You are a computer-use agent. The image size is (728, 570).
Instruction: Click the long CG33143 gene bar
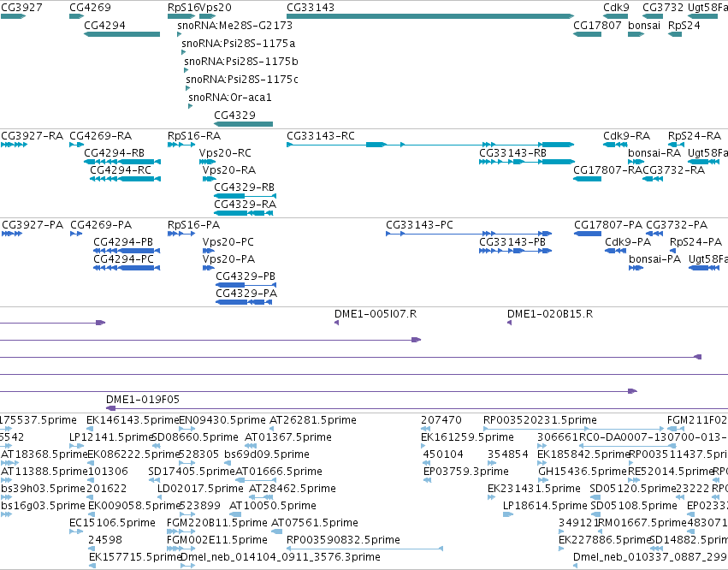click(x=430, y=16)
